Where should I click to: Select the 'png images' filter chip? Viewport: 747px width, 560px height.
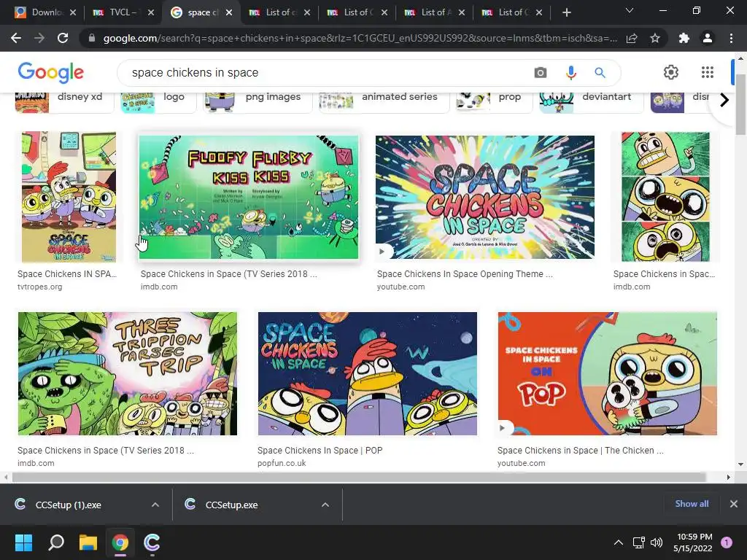(258, 99)
